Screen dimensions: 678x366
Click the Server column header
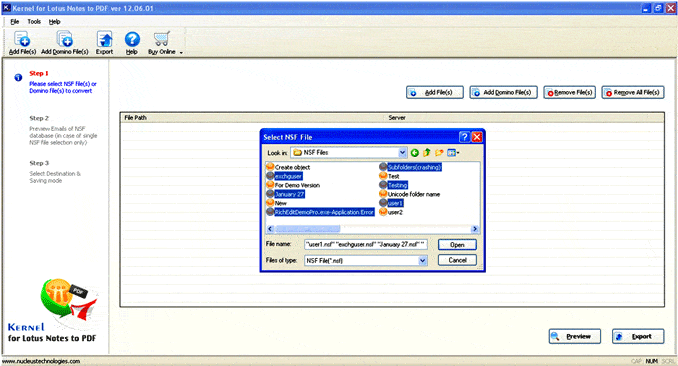pos(397,118)
